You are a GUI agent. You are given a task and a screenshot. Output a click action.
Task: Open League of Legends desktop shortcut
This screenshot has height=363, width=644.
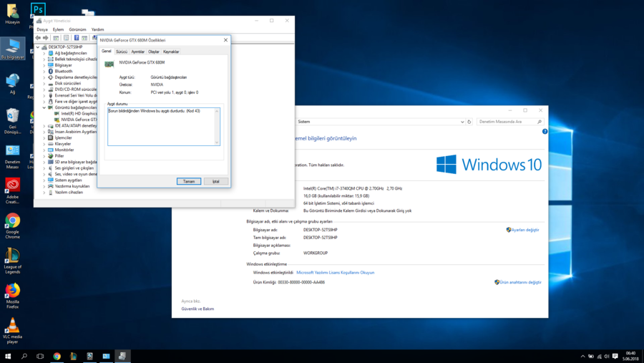[x=12, y=256]
